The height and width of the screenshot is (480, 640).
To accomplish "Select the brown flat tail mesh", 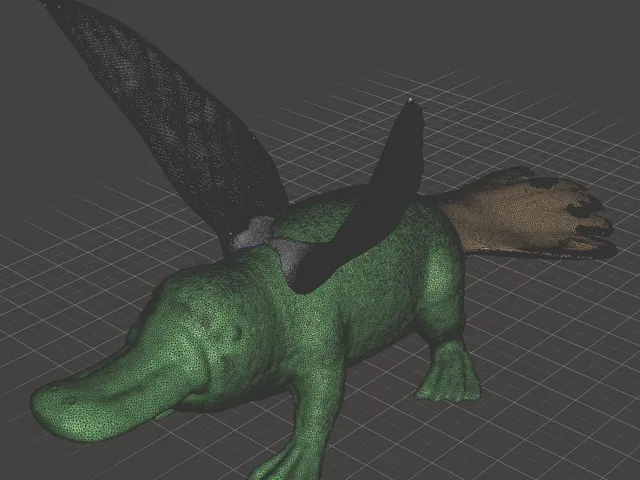I will tap(527, 216).
